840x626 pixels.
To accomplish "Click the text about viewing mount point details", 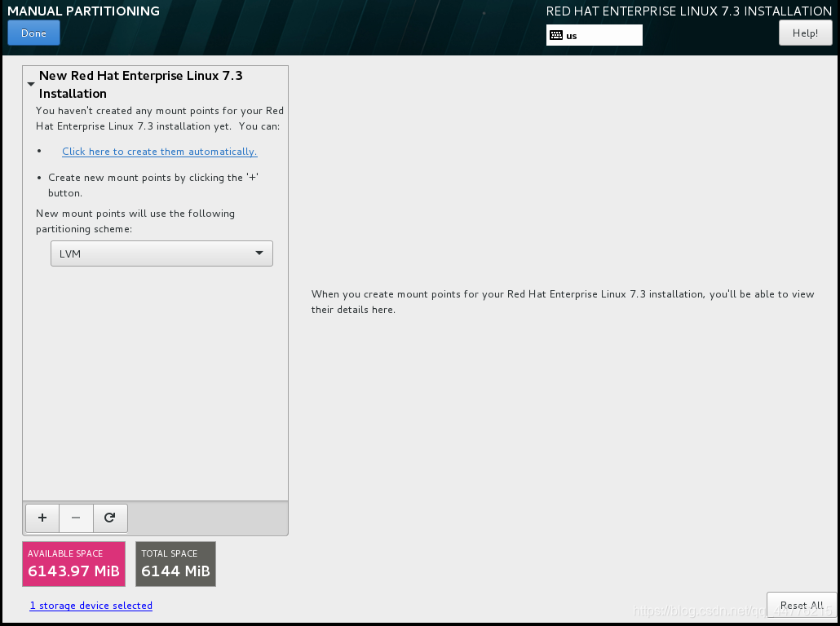I will (563, 302).
